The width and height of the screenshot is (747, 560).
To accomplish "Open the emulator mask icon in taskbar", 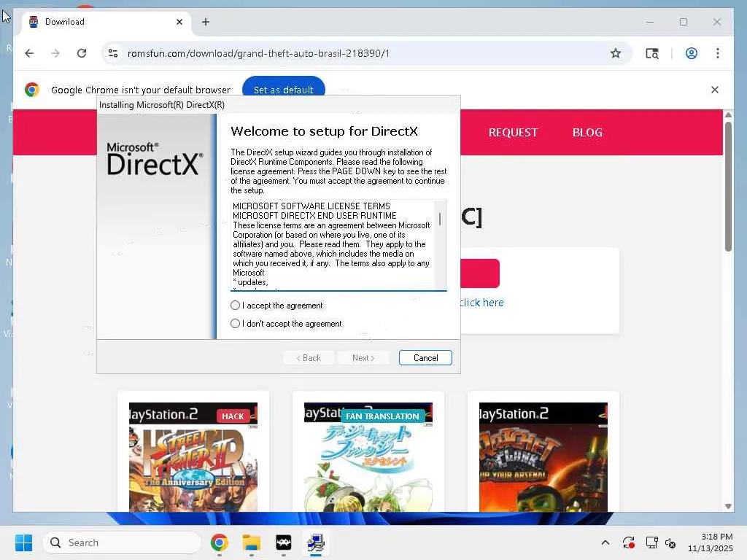I will coord(284,542).
